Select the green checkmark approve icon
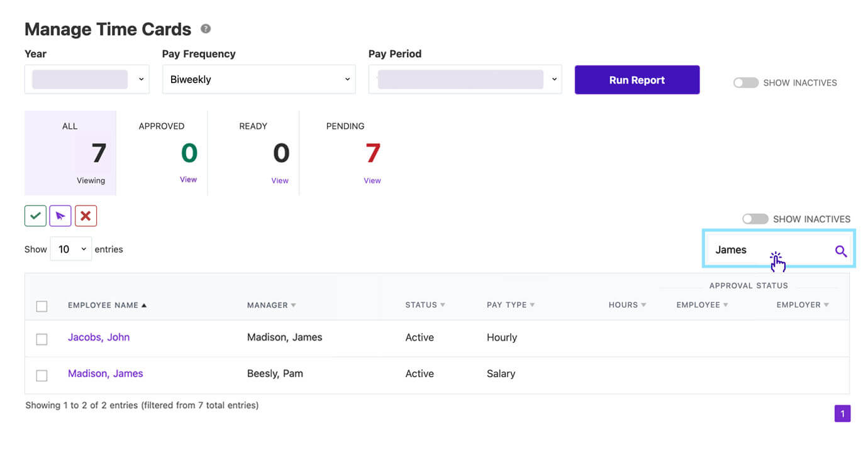 (35, 216)
